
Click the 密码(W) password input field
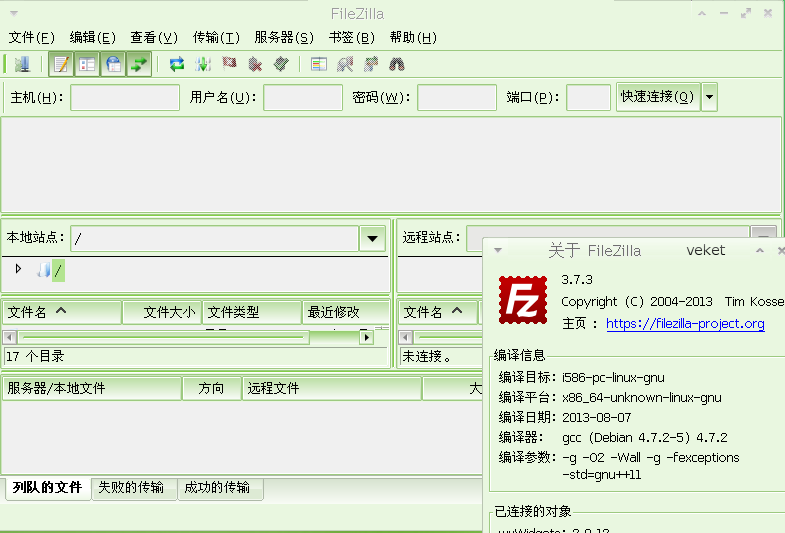coord(457,97)
